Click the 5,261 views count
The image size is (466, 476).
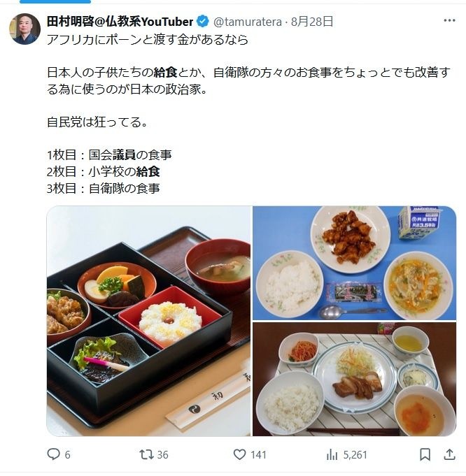tap(355, 455)
